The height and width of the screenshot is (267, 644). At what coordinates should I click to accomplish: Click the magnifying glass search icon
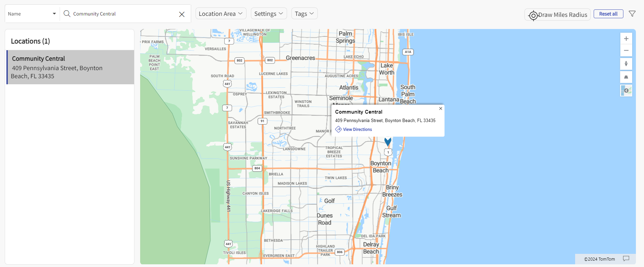67,14
